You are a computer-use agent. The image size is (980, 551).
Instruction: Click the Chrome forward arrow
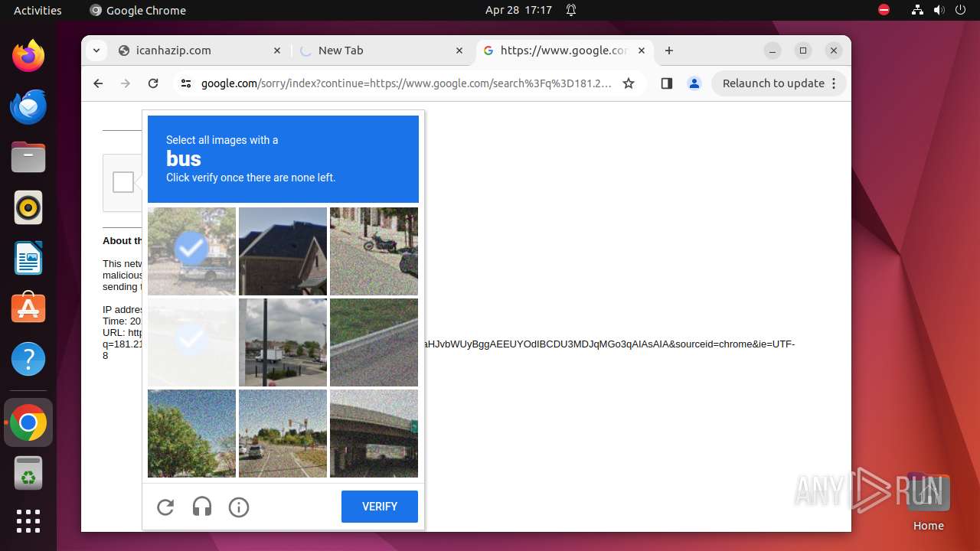coord(126,83)
